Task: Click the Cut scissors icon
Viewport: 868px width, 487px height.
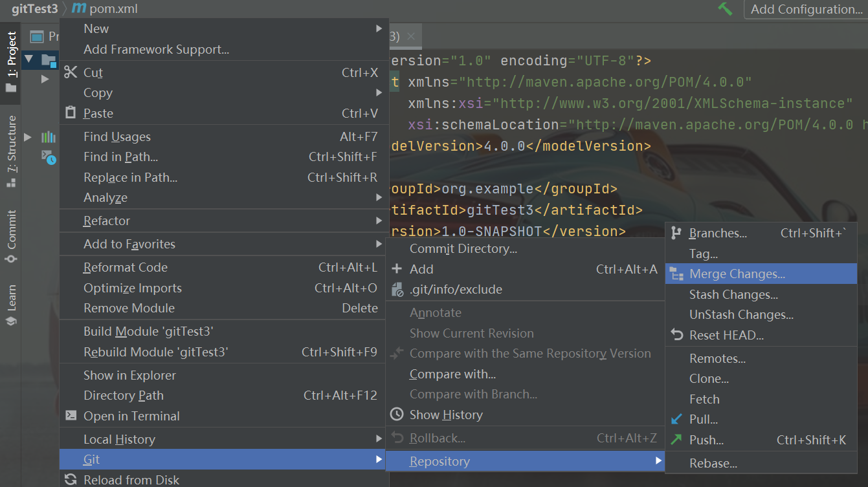Action: (x=71, y=72)
